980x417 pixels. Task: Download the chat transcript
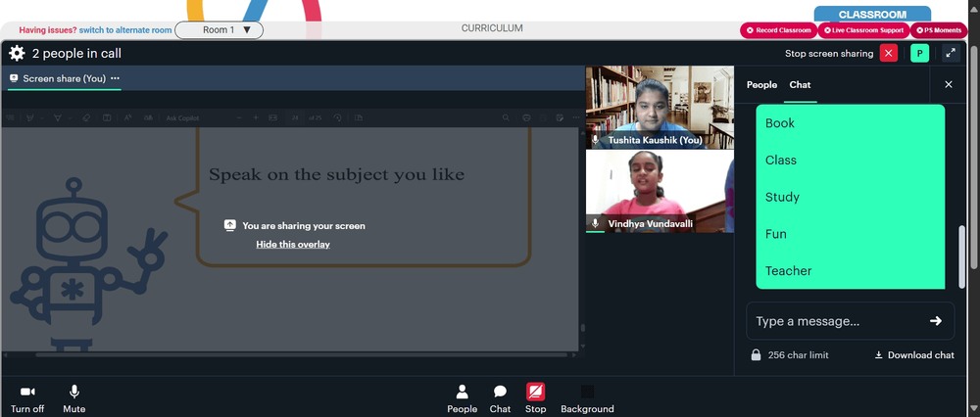click(x=913, y=355)
